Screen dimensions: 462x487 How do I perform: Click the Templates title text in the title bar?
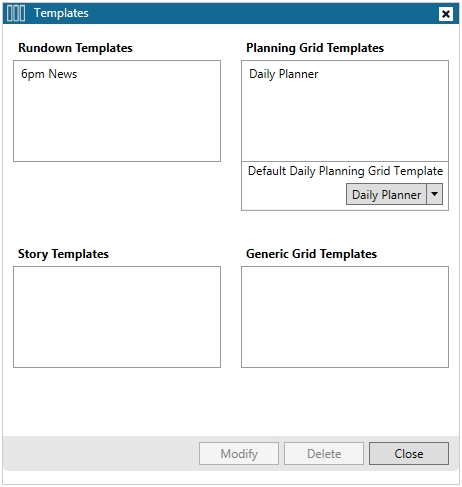tap(61, 13)
